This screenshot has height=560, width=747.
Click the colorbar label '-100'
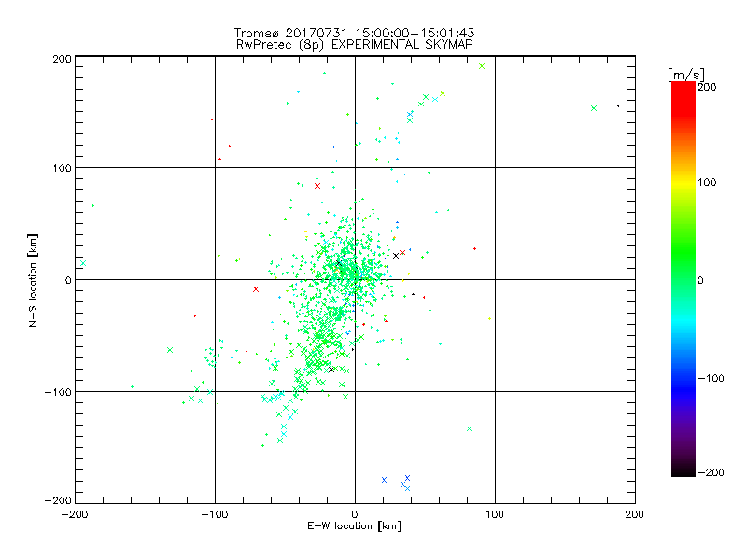tap(711, 379)
